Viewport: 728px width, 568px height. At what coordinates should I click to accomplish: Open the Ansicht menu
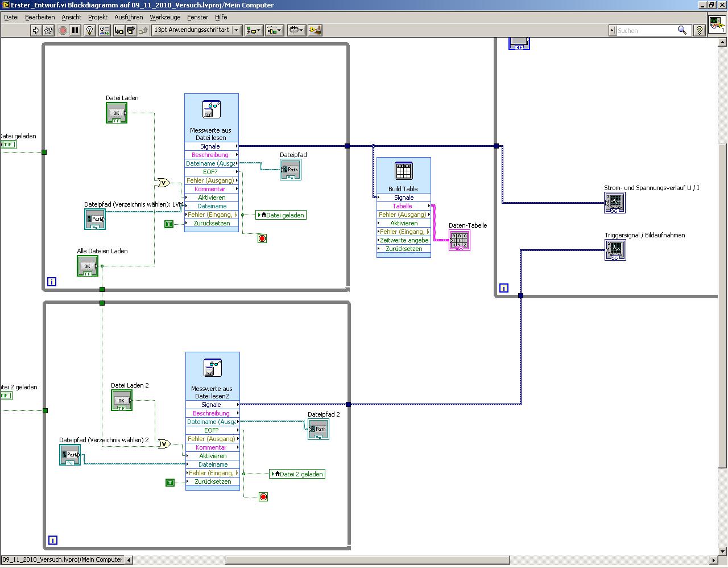point(72,17)
